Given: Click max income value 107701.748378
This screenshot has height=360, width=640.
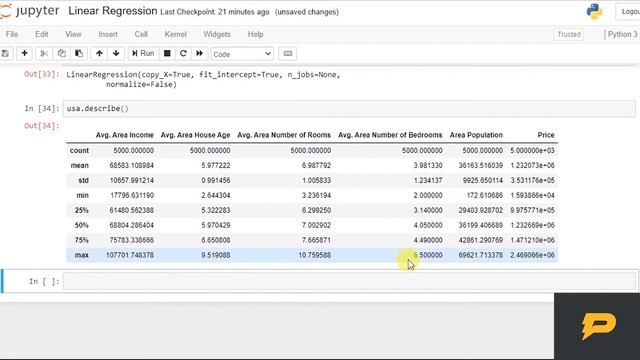Looking at the screenshot, I should coord(130,255).
